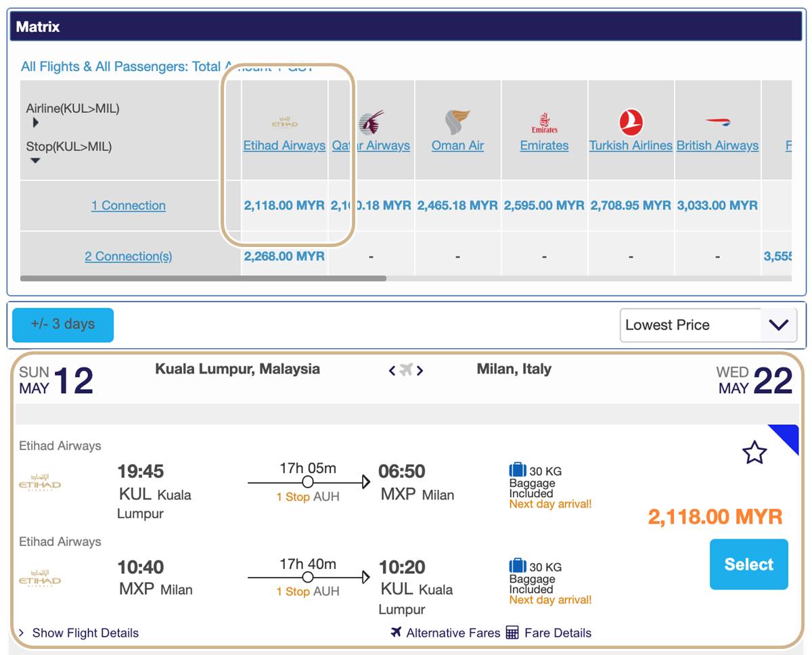Filter by the 1 Connection row link
Image resolution: width=812 pixels, height=655 pixels.
coord(129,206)
